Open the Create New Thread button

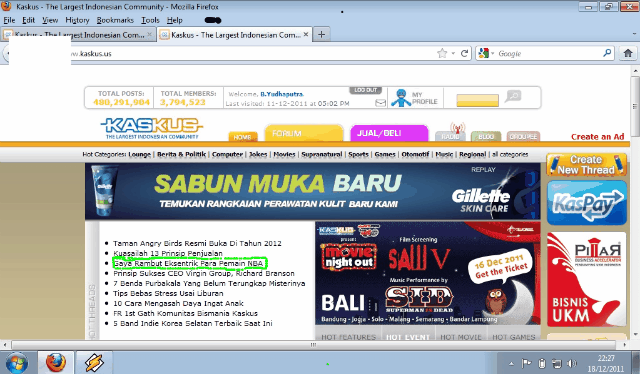586,165
